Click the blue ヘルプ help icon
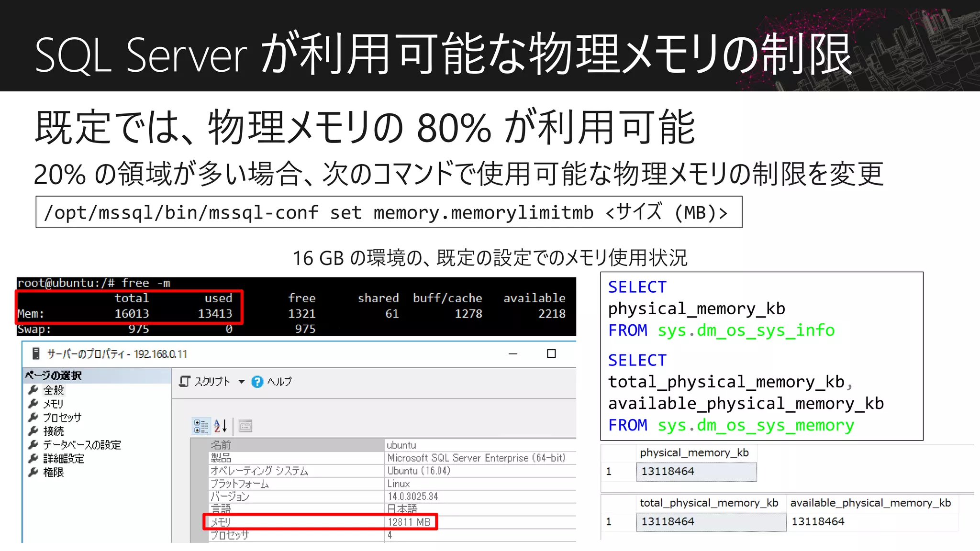 pos(257,382)
